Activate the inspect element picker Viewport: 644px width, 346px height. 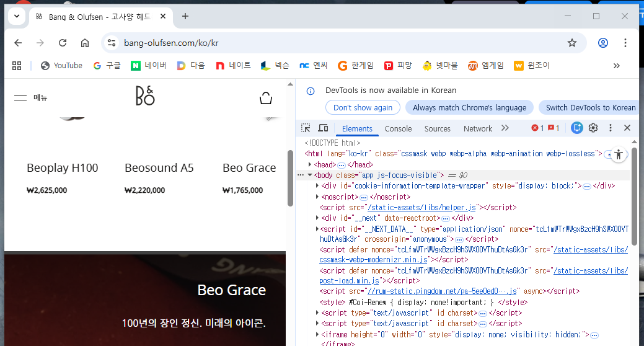(306, 128)
